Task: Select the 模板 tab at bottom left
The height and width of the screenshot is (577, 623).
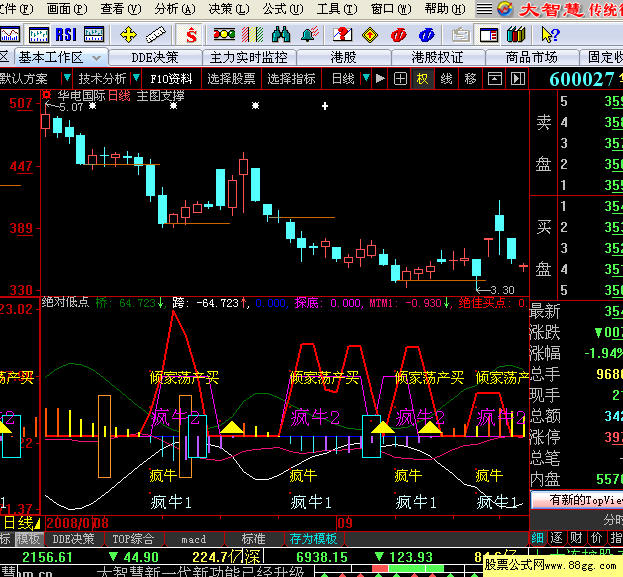Action: point(28,538)
